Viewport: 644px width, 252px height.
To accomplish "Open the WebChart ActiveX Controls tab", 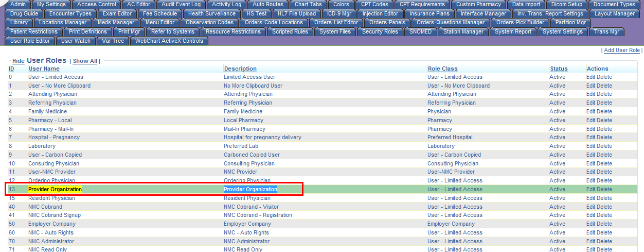I will click(169, 41).
